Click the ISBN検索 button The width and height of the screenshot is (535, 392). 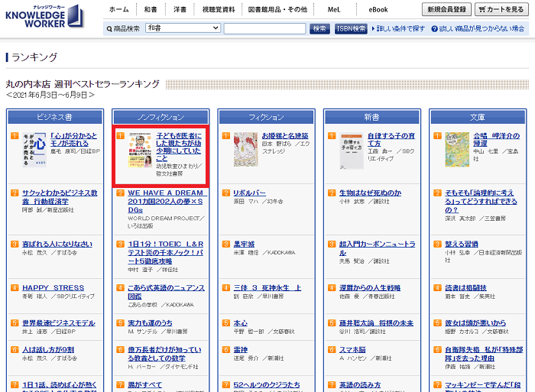[x=350, y=29]
